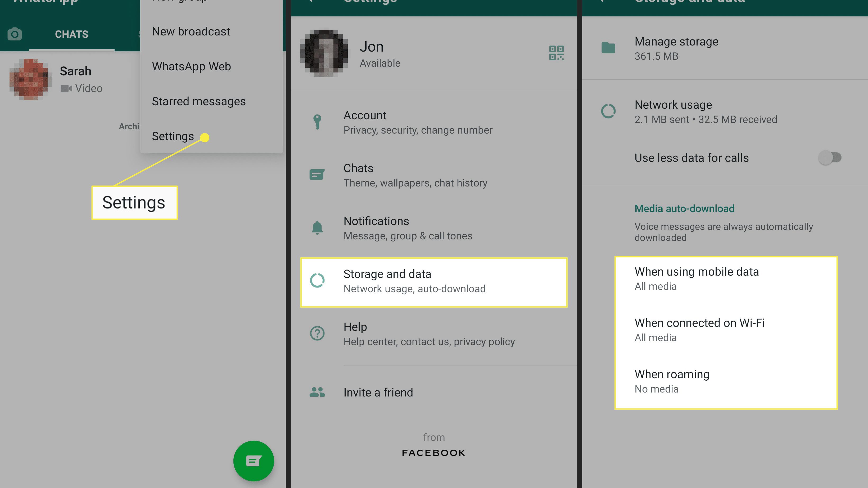
Task: Select Starred messages from menu
Action: tap(198, 101)
